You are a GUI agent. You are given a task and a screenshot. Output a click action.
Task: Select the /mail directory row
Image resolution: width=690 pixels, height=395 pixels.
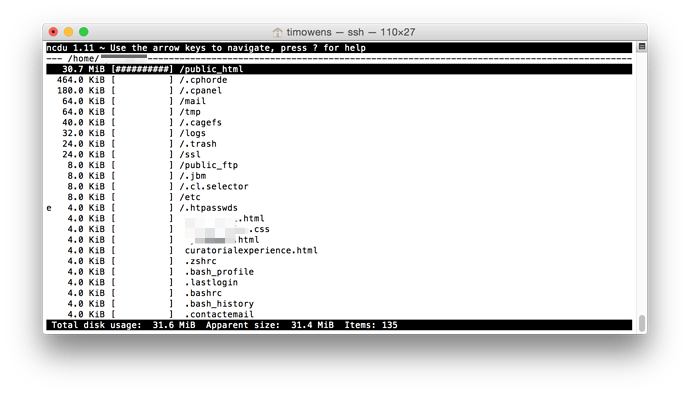(x=339, y=101)
